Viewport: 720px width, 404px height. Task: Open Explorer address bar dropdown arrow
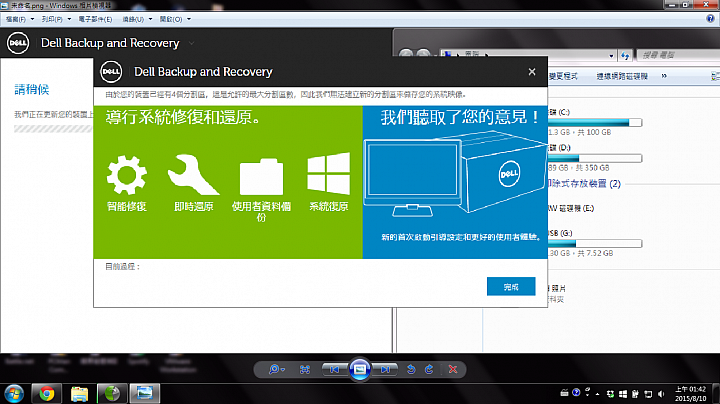[x=611, y=56]
